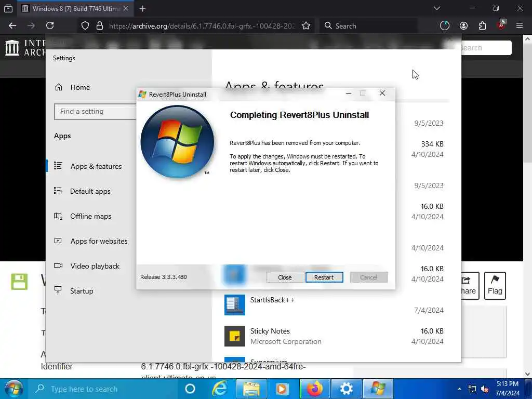Click the Windows Start orb on taskbar
The width and height of the screenshot is (532, 399).
[14, 389]
